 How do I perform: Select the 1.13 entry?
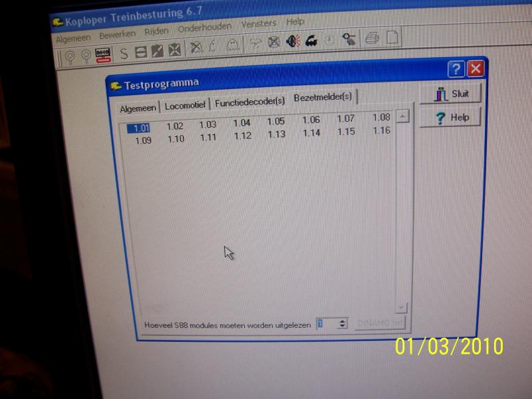tap(277, 134)
